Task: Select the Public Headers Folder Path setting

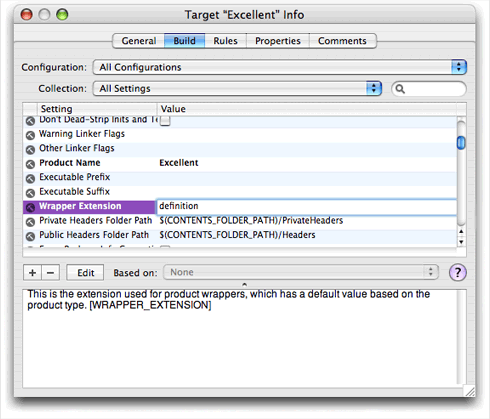Action: pos(94,235)
